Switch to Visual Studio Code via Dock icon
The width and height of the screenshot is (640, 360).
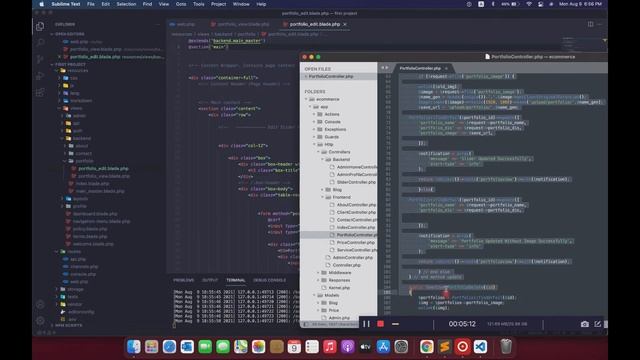[480, 347]
